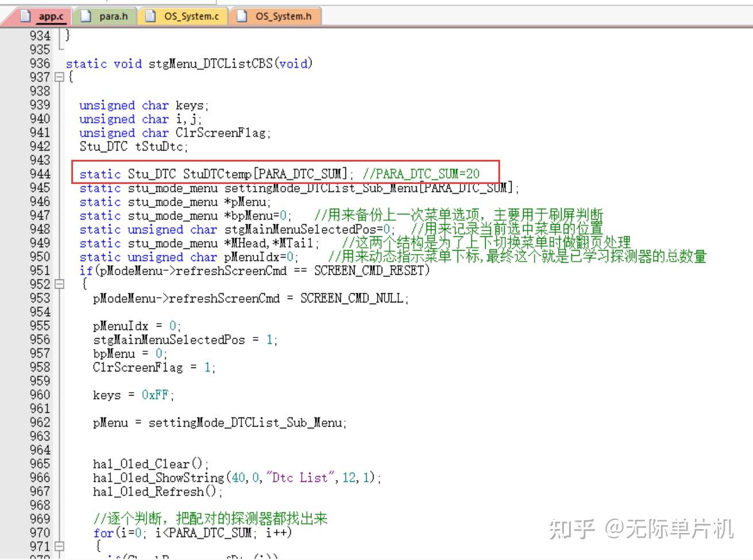Click line number 951 in the gutter
Image resolution: width=753 pixels, height=560 pixels.
coord(40,270)
